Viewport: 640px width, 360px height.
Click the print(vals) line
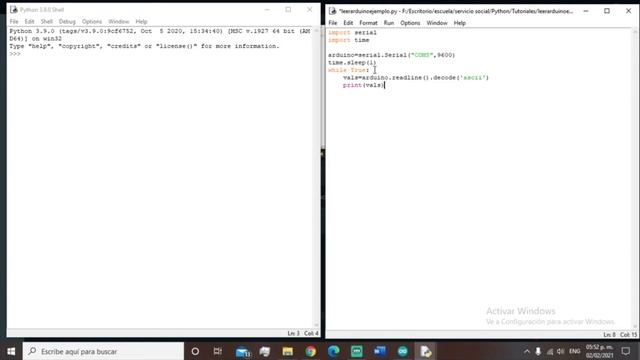(x=363, y=85)
